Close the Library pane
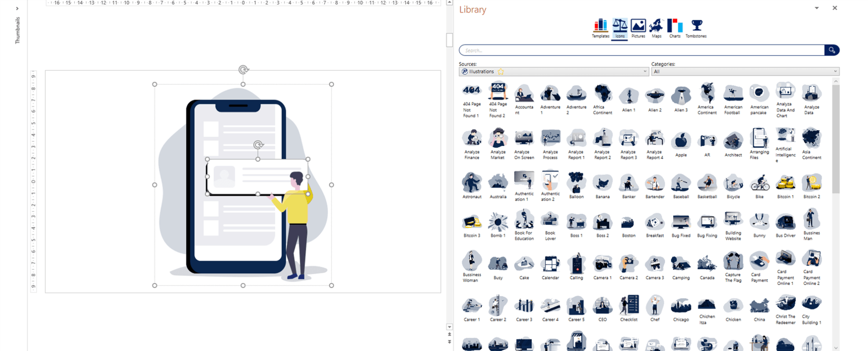Image resolution: width=868 pixels, height=351 pixels. [835, 8]
